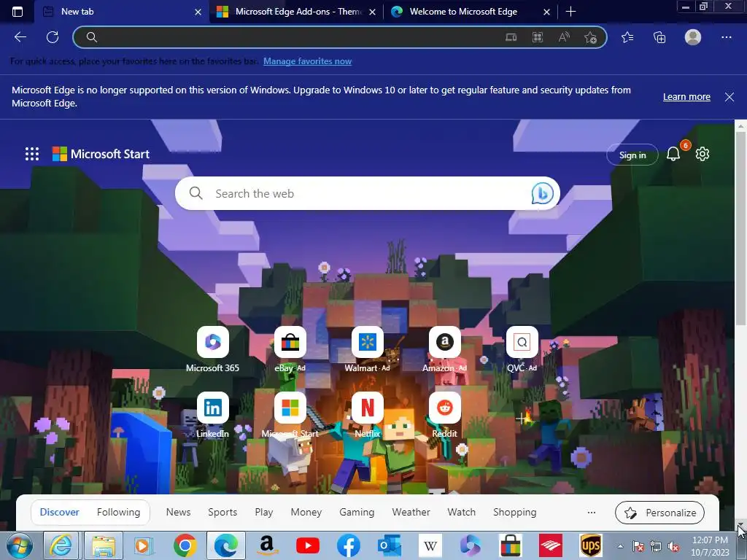Click the Bing chat icon in search box
Image resolution: width=747 pixels, height=560 pixels.
pyautogui.click(x=542, y=193)
